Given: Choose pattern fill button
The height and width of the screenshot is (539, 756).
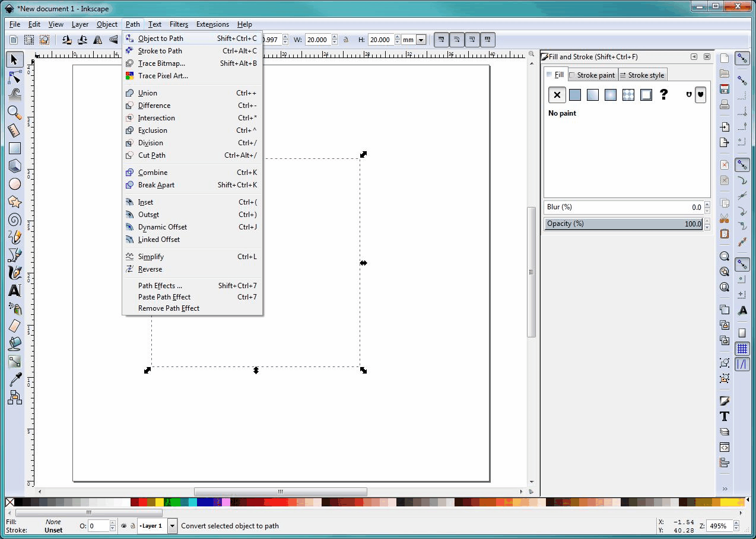Looking at the screenshot, I should click(x=628, y=95).
